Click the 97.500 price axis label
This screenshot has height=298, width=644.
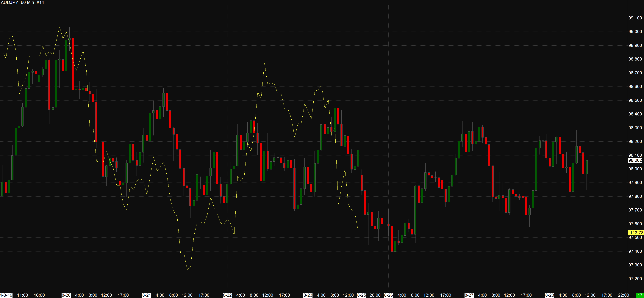click(x=635, y=238)
